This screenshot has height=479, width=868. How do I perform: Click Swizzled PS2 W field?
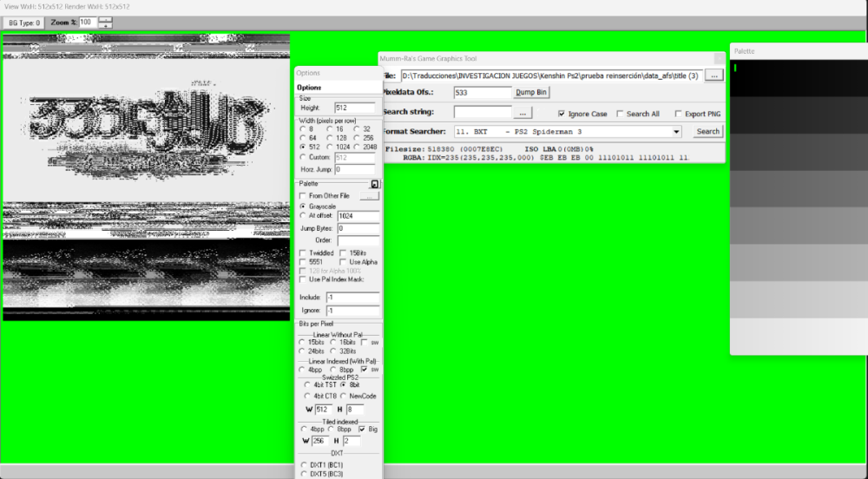(x=323, y=410)
